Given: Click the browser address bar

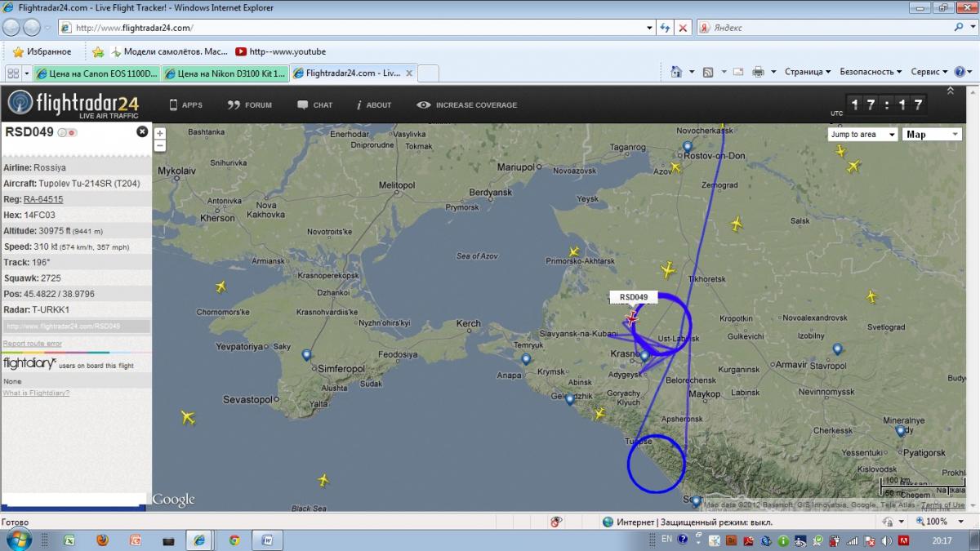Looking at the screenshot, I should 351,28.
